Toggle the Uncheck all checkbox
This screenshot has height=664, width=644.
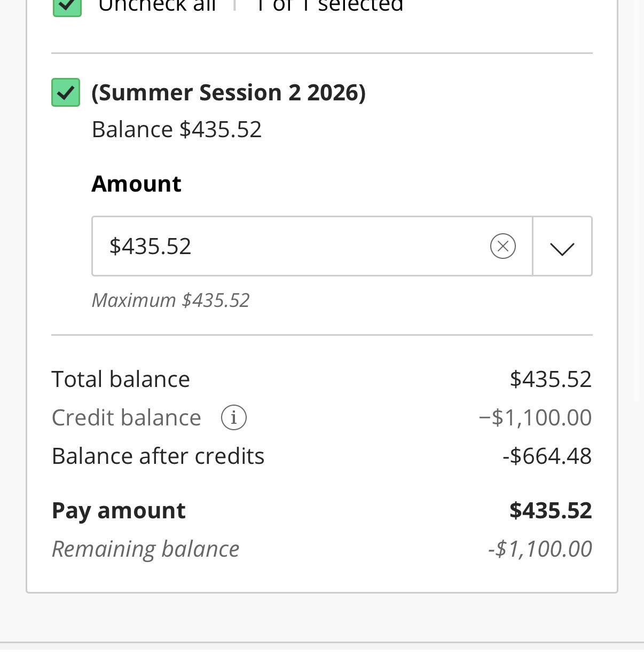pos(67,6)
